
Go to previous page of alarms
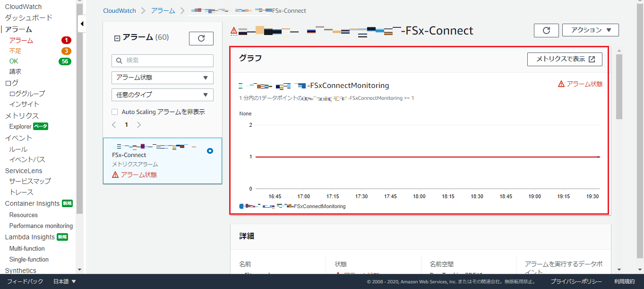pyautogui.click(x=114, y=125)
